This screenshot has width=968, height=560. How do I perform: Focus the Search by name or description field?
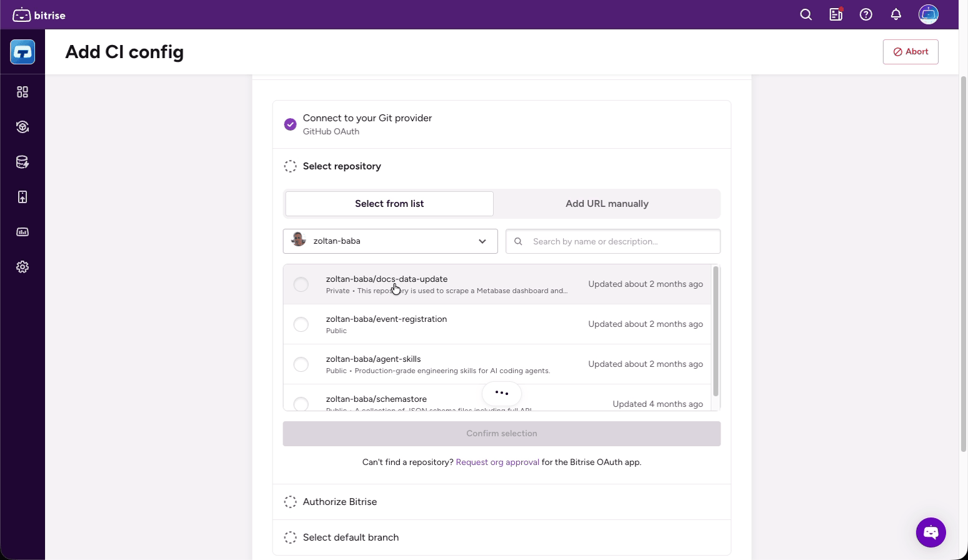(x=613, y=241)
